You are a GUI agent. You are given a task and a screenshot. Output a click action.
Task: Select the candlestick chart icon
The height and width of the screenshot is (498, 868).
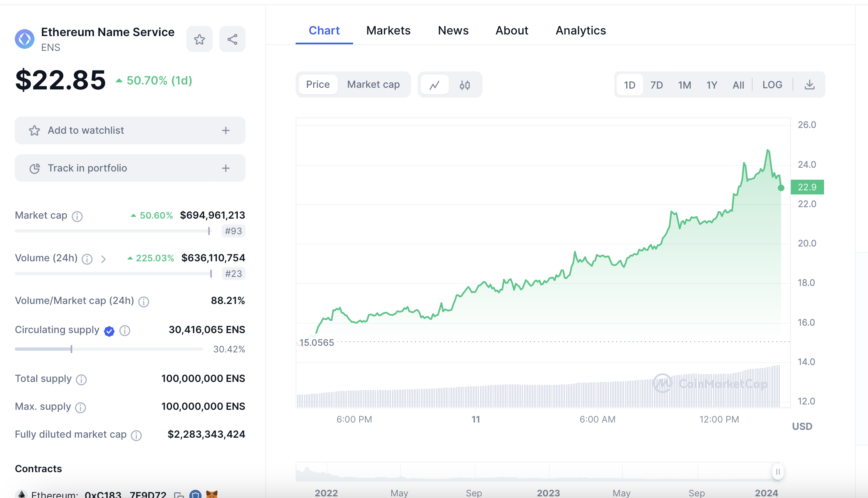pos(465,85)
